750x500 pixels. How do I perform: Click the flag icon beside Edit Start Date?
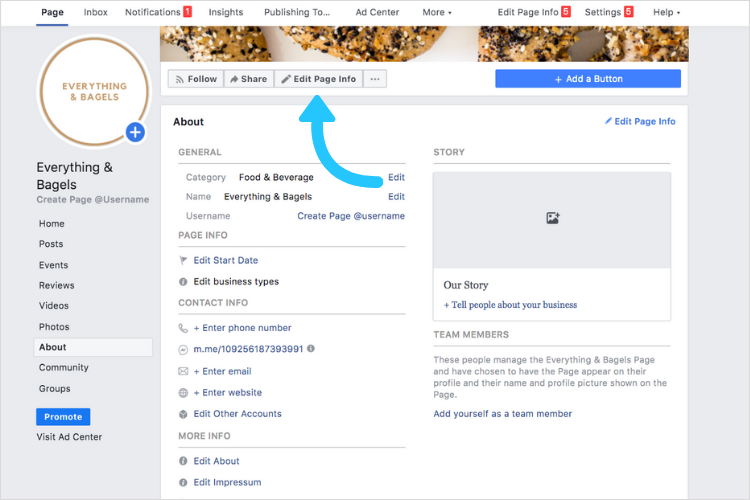pyautogui.click(x=183, y=260)
